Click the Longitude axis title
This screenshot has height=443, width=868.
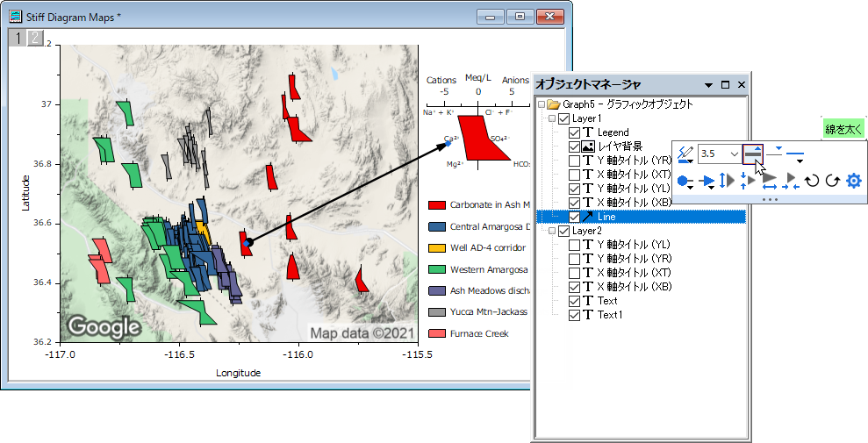(x=238, y=373)
